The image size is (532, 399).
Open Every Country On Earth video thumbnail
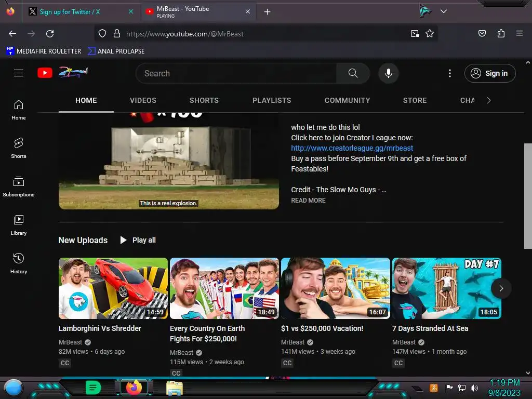(x=224, y=288)
